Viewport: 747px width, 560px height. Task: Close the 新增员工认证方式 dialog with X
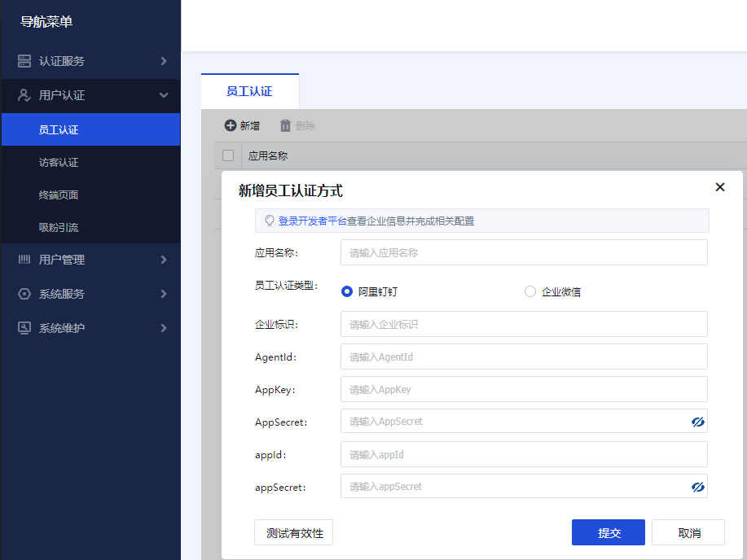tap(719, 187)
